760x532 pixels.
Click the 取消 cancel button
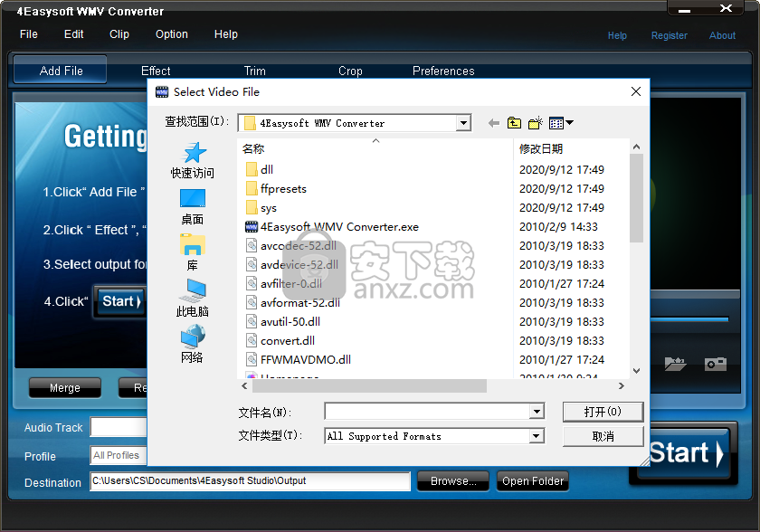[x=603, y=437]
